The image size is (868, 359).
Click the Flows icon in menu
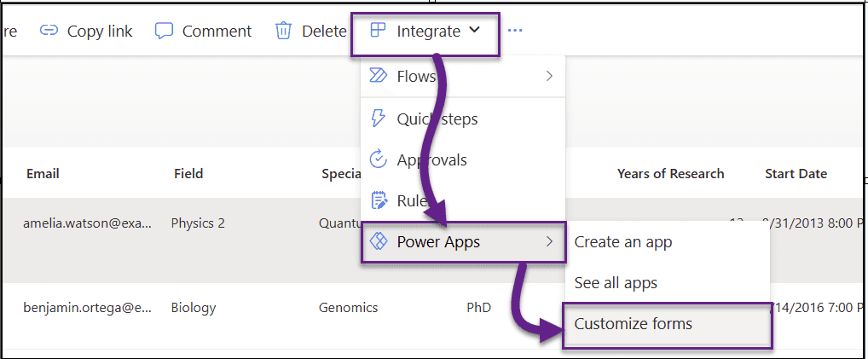point(378,76)
